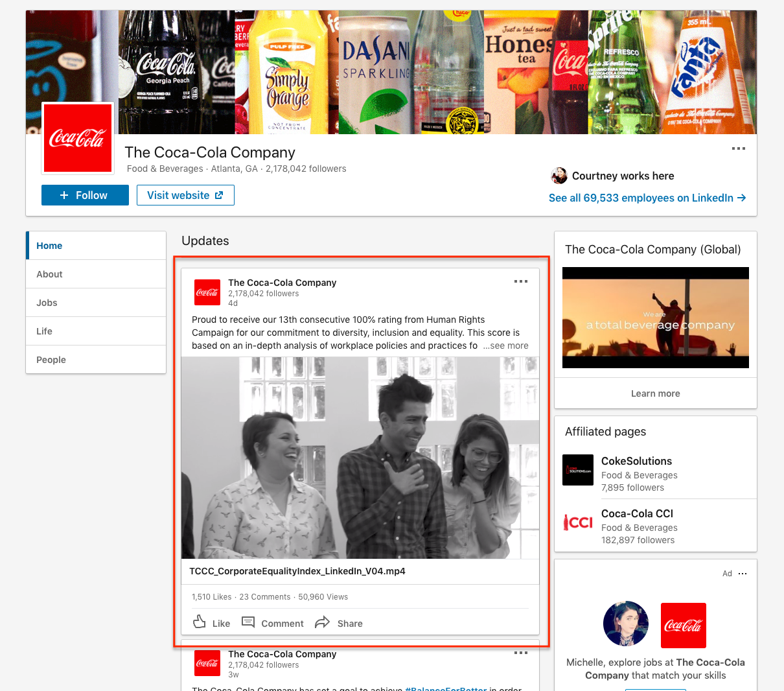Select the Home tab in sidebar
Viewport: 784px width, 691px height.
coord(96,246)
